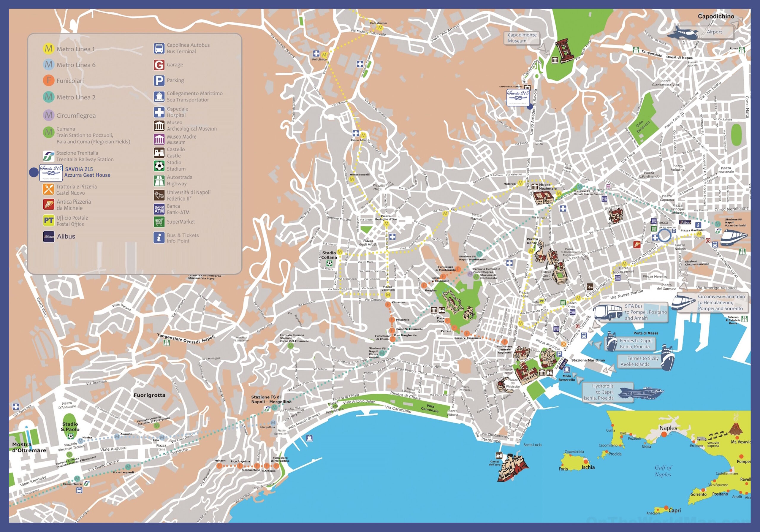Click the Ischia island label

click(x=588, y=467)
